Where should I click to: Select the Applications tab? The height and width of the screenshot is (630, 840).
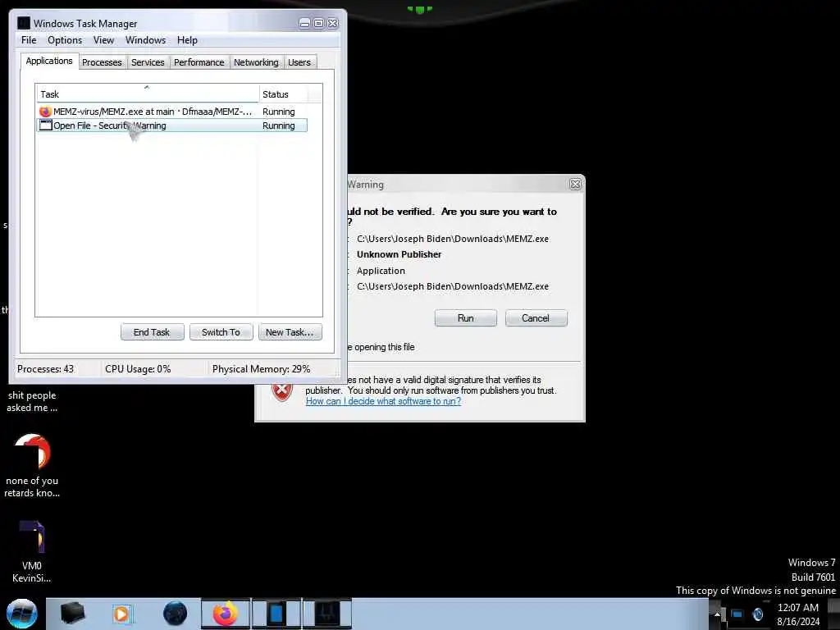point(49,61)
